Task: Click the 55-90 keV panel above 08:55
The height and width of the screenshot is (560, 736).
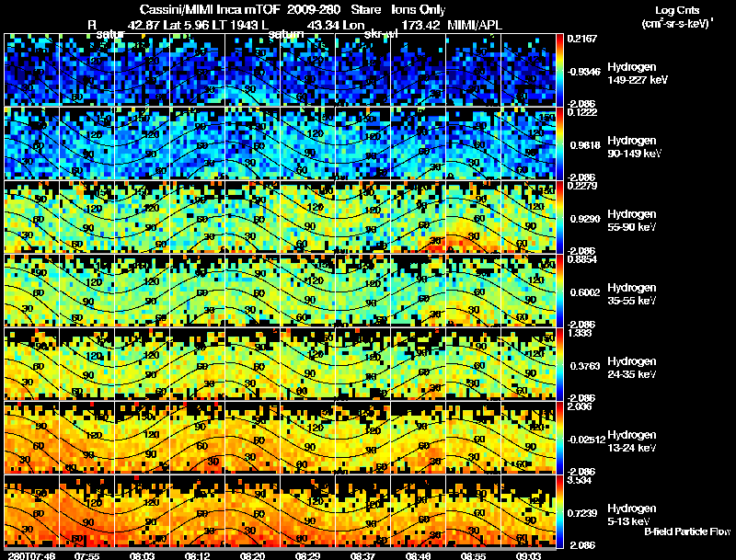Action: pyautogui.click(x=473, y=217)
